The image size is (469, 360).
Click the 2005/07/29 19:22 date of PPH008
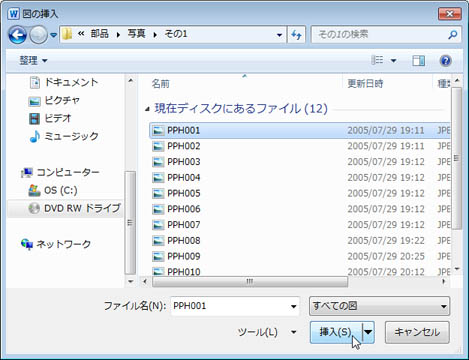point(386,241)
